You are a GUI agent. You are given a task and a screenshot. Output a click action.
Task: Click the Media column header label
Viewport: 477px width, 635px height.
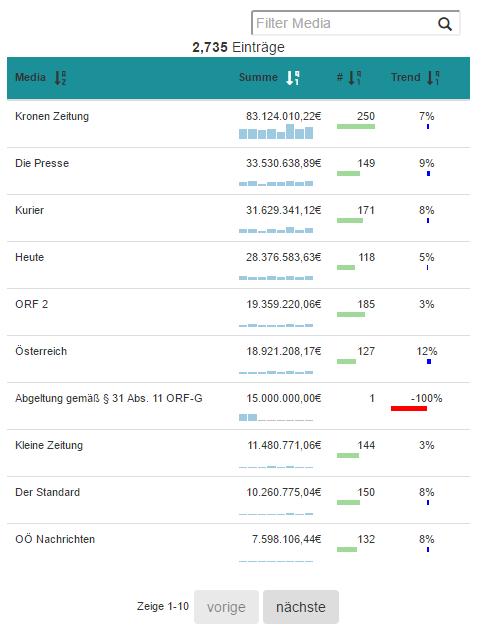click(30, 77)
